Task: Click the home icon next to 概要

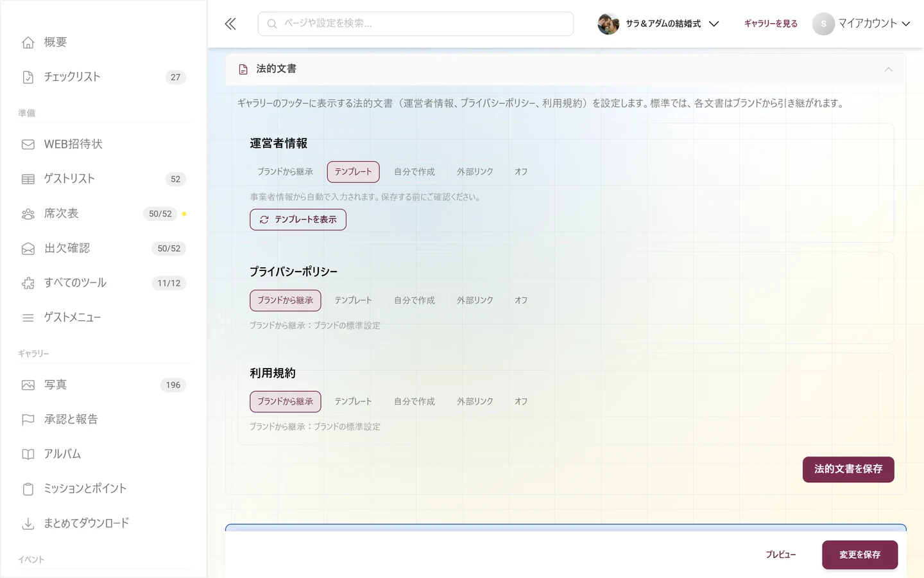Action: [28, 42]
